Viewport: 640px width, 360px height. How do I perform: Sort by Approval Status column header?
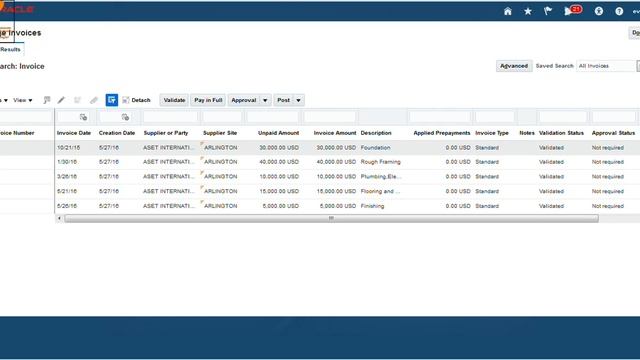[613, 133]
